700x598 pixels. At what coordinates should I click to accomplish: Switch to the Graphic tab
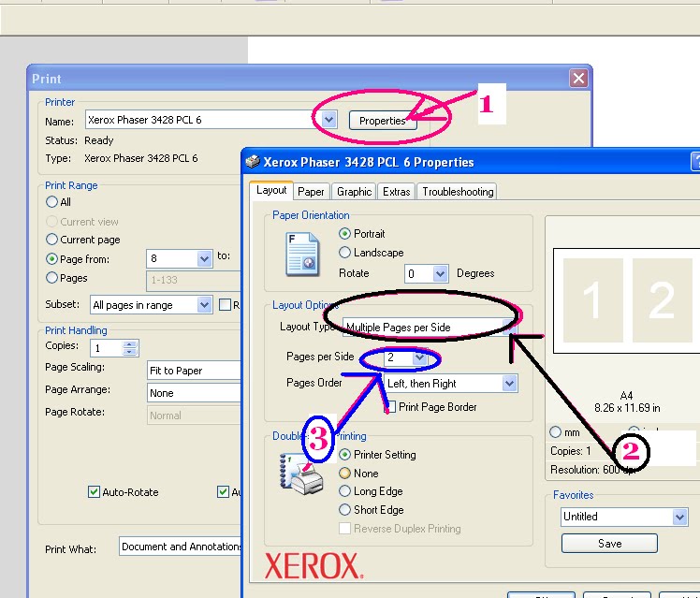point(354,192)
